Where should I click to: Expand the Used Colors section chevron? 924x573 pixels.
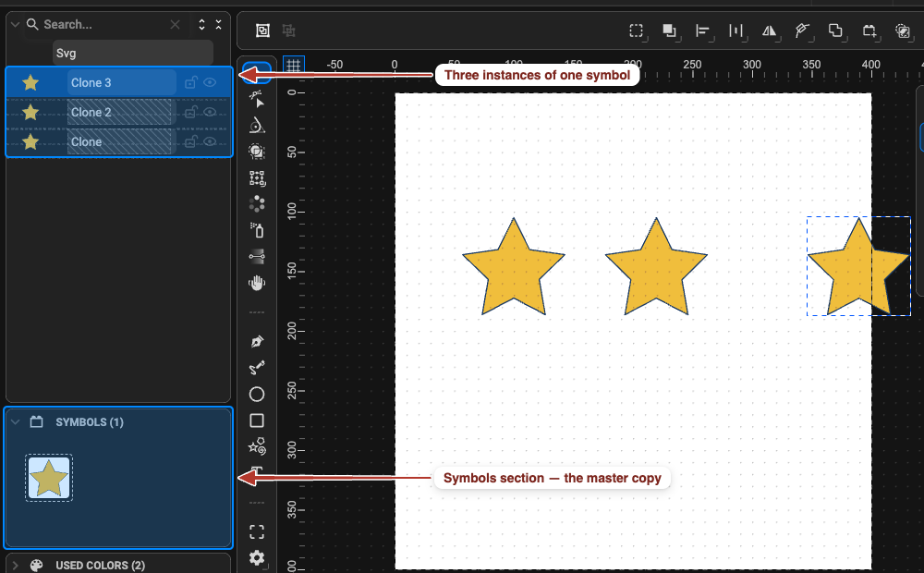pyautogui.click(x=16, y=566)
